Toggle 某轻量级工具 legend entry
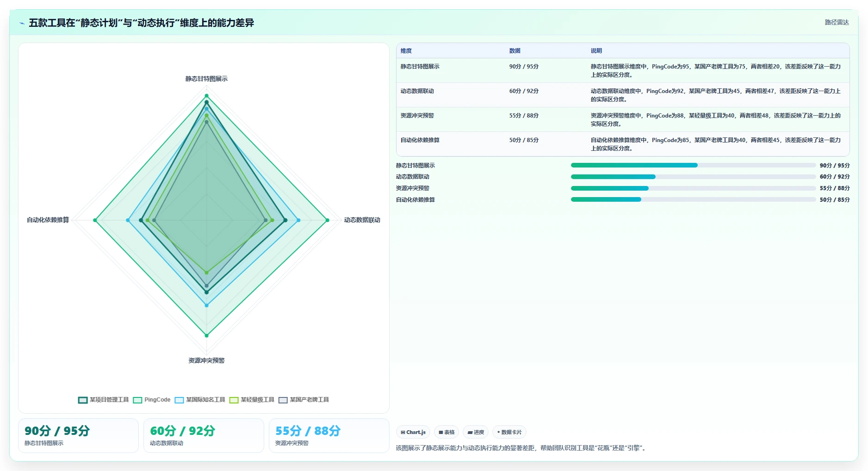The height and width of the screenshot is (471, 868). [x=252, y=400]
